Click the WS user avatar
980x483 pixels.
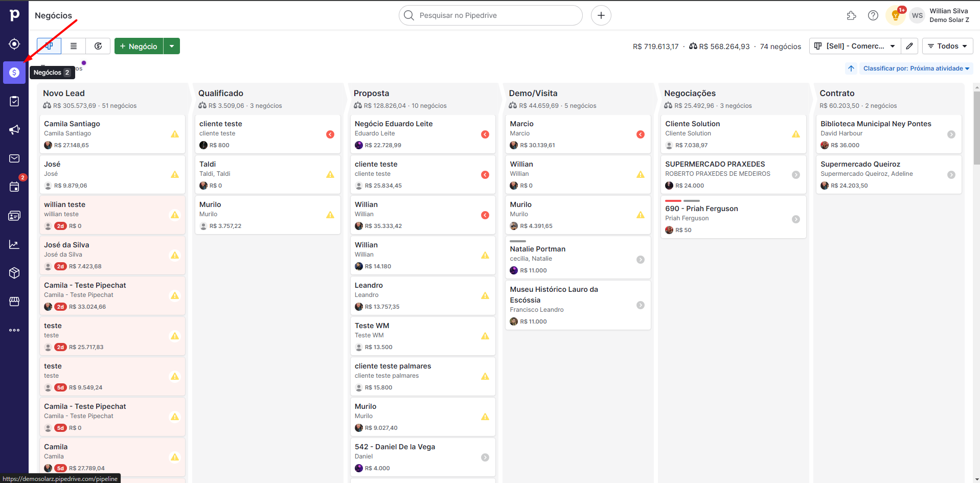tap(917, 15)
